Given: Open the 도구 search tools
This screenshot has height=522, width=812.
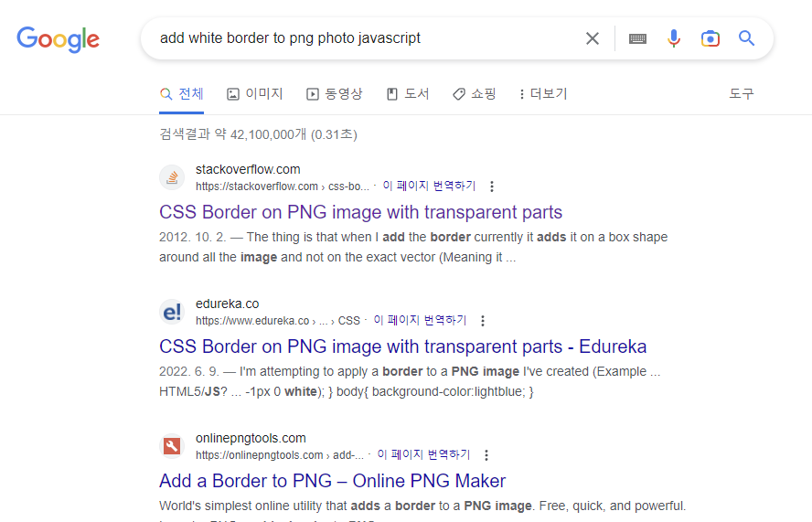Looking at the screenshot, I should click(x=742, y=94).
